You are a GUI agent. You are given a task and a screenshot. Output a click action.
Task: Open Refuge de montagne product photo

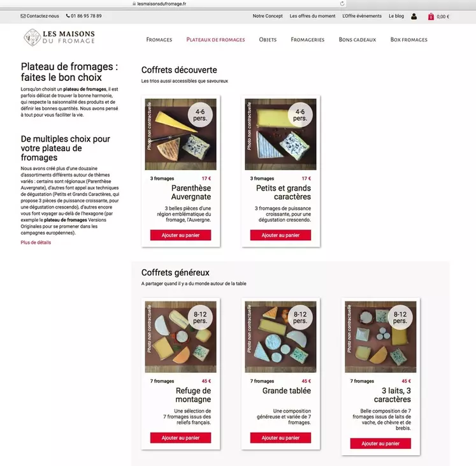click(180, 337)
